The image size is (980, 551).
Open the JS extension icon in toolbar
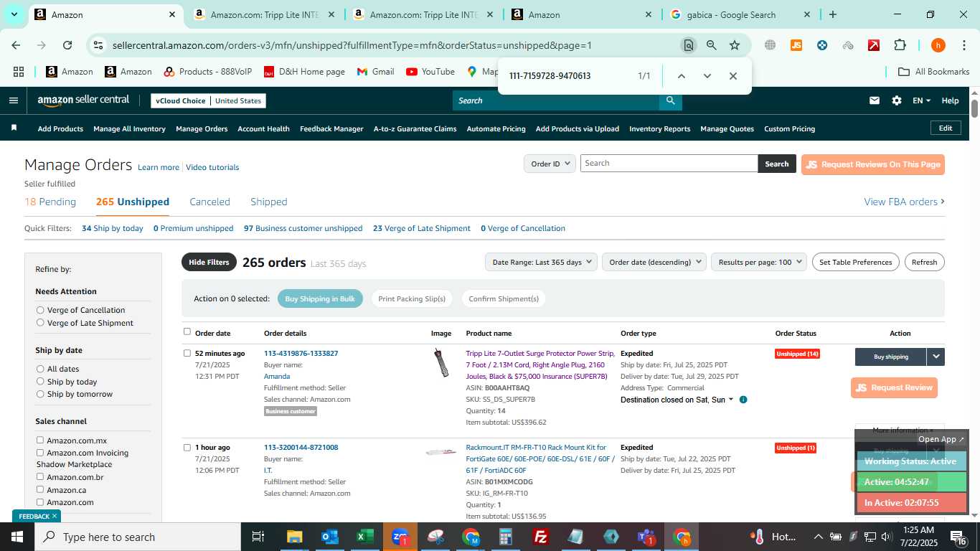point(796,45)
